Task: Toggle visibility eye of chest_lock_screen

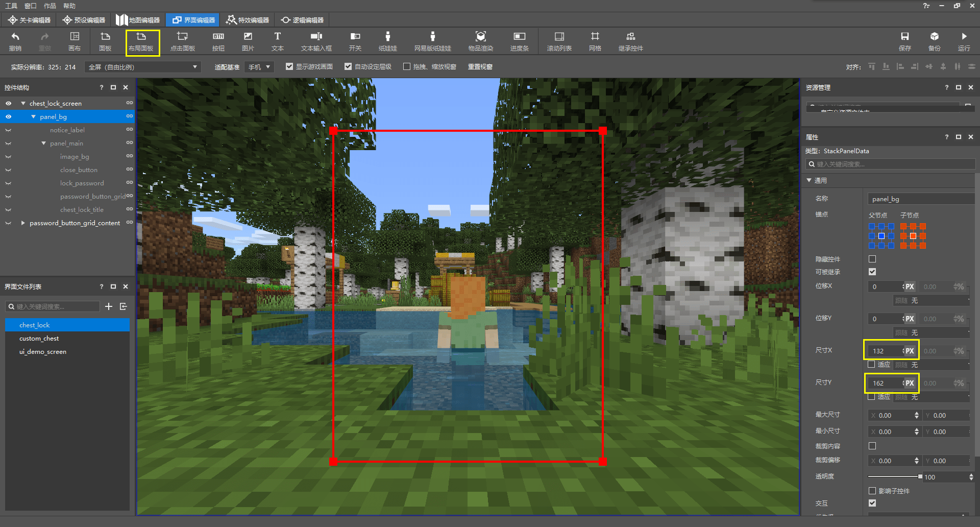Action: [8, 103]
